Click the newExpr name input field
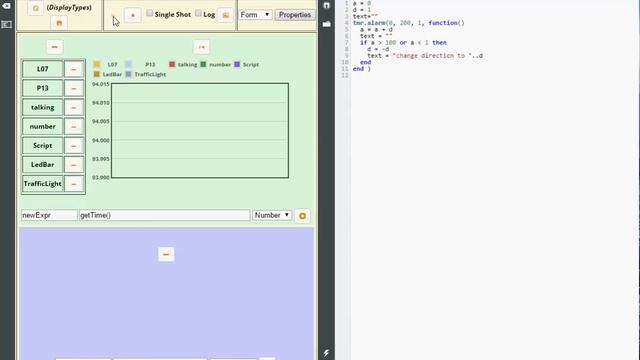The width and height of the screenshot is (640, 360). [x=49, y=215]
